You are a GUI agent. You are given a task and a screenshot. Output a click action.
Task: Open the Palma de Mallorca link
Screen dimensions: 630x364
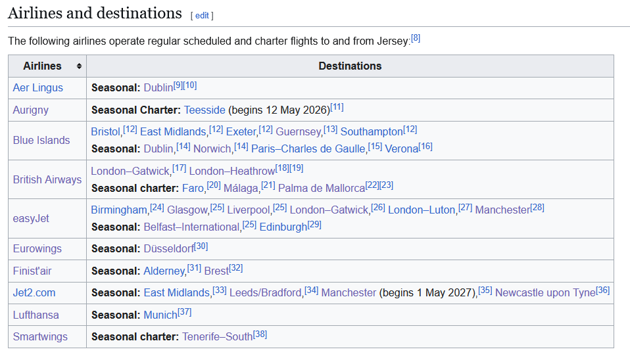[321, 188]
